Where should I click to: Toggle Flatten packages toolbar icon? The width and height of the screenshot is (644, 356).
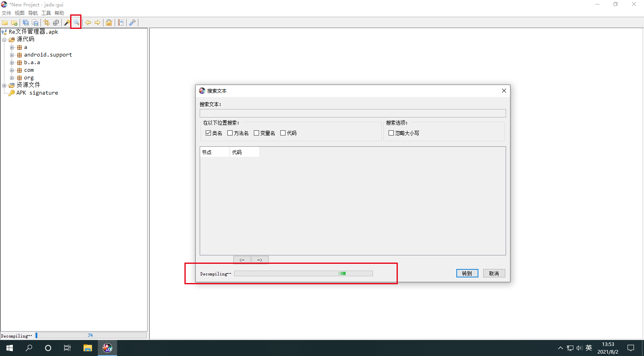[x=56, y=22]
